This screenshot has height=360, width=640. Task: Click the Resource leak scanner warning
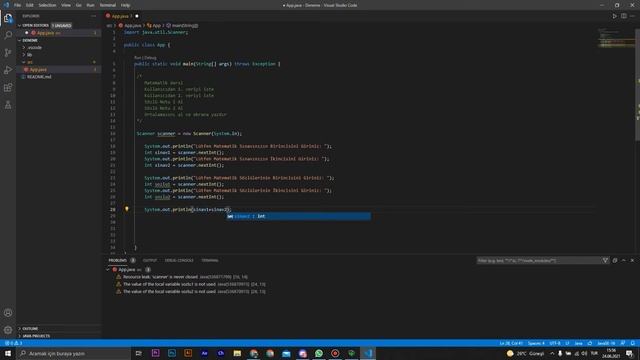click(185, 277)
